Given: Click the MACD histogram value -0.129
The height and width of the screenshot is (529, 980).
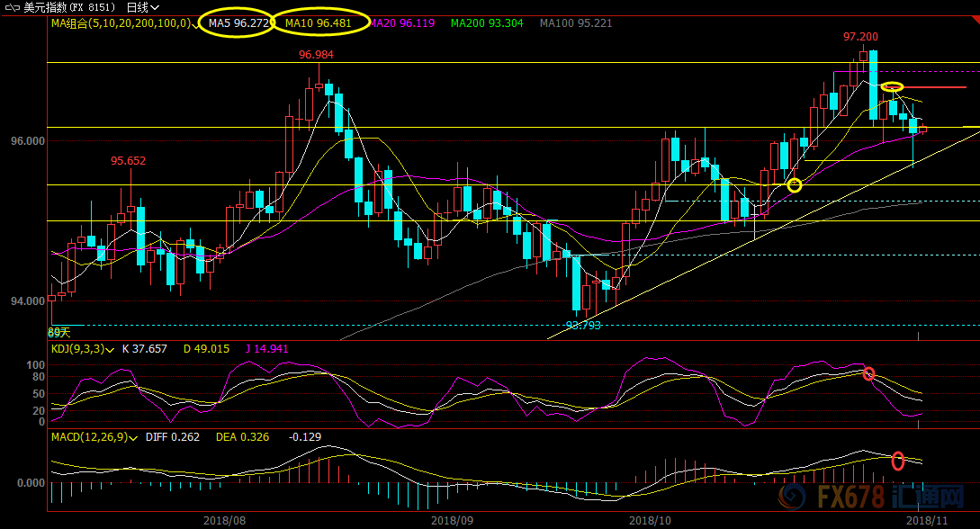Looking at the screenshot, I should pos(305,437).
